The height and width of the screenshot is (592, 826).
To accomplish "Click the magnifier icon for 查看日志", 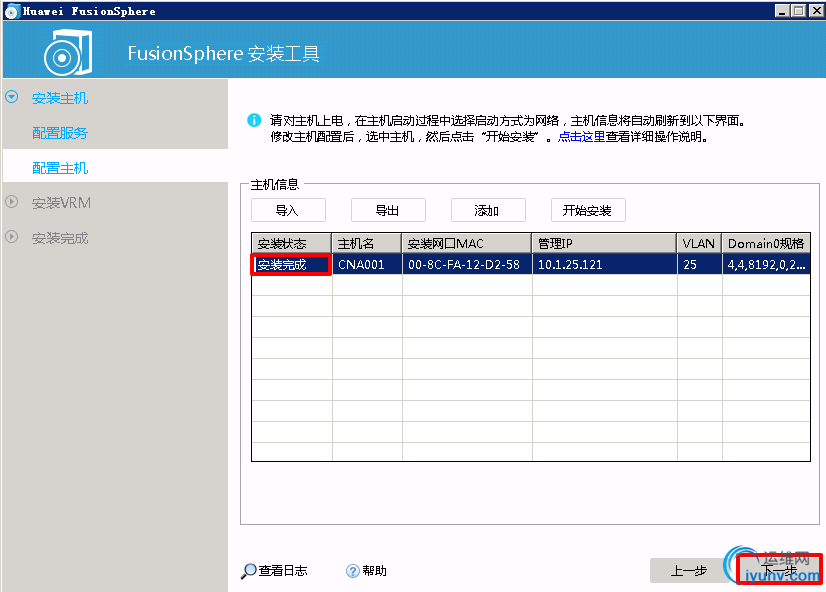I will point(248,571).
